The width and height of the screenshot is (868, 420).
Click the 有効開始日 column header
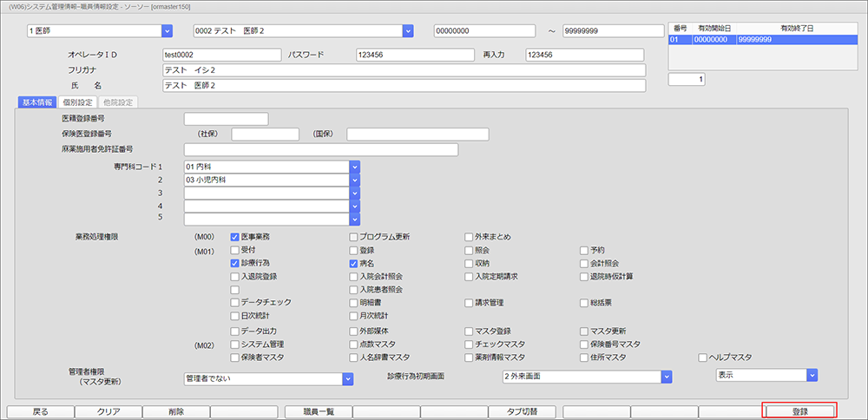pyautogui.click(x=713, y=27)
